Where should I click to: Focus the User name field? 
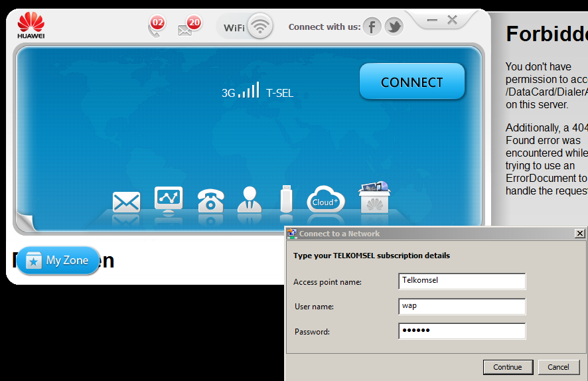coord(462,307)
